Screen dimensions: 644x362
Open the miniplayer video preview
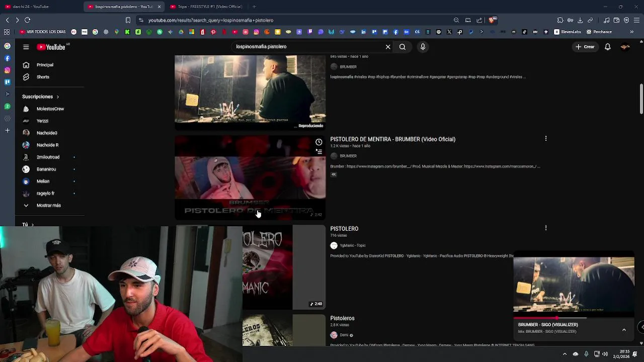(x=574, y=285)
